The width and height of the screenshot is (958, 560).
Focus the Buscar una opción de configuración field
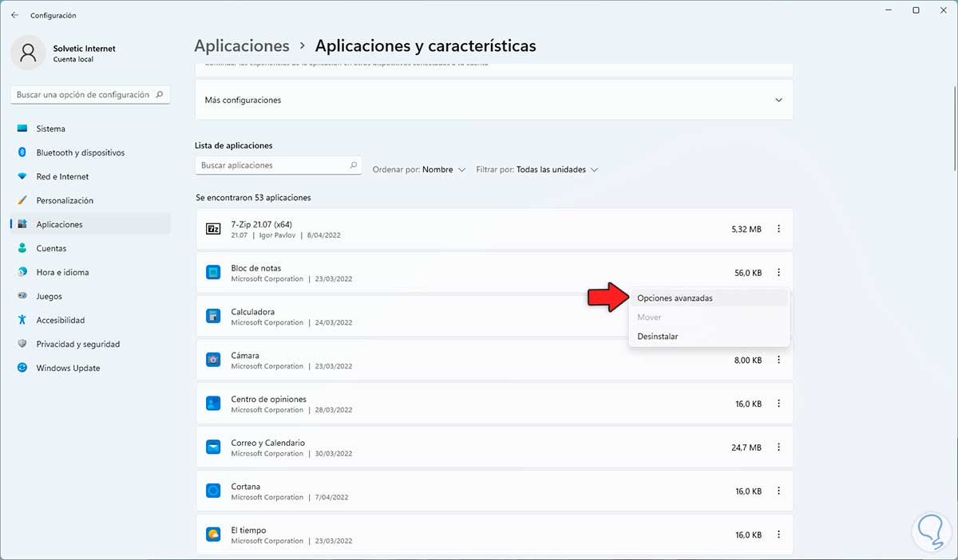[x=90, y=94]
